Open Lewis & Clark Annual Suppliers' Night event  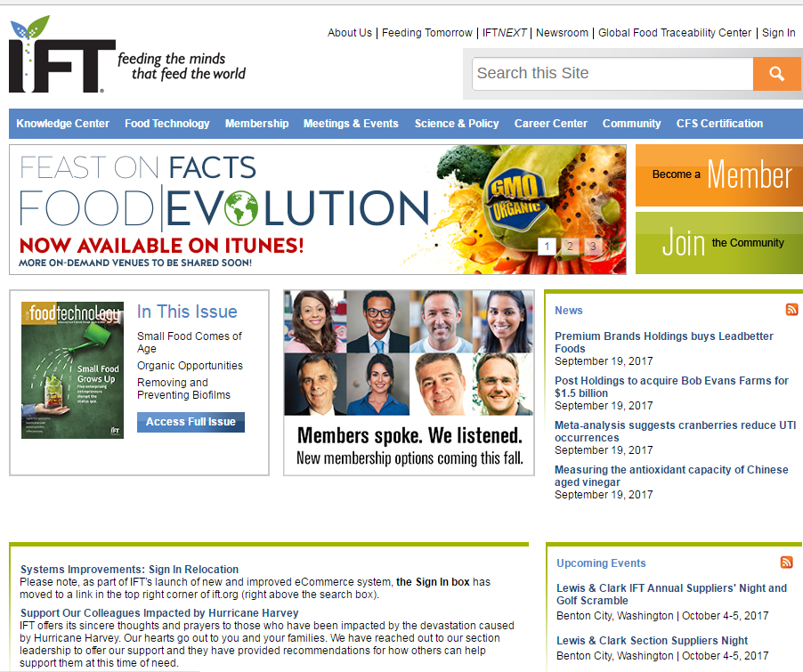point(671,595)
